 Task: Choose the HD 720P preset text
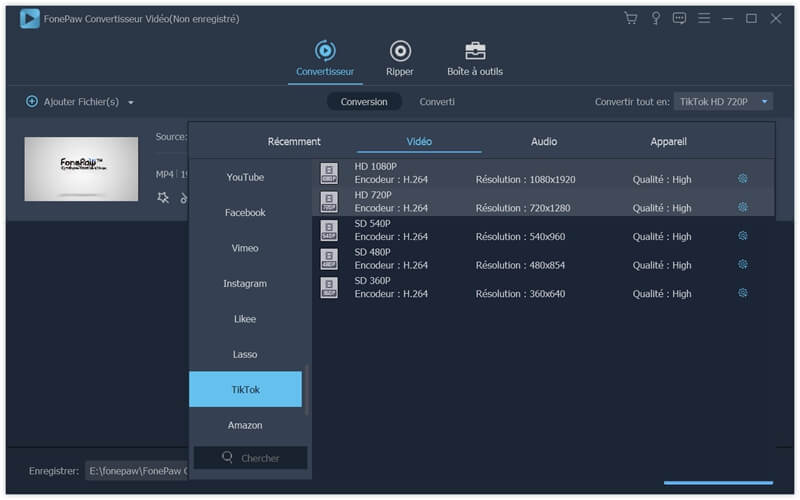pyautogui.click(x=373, y=195)
